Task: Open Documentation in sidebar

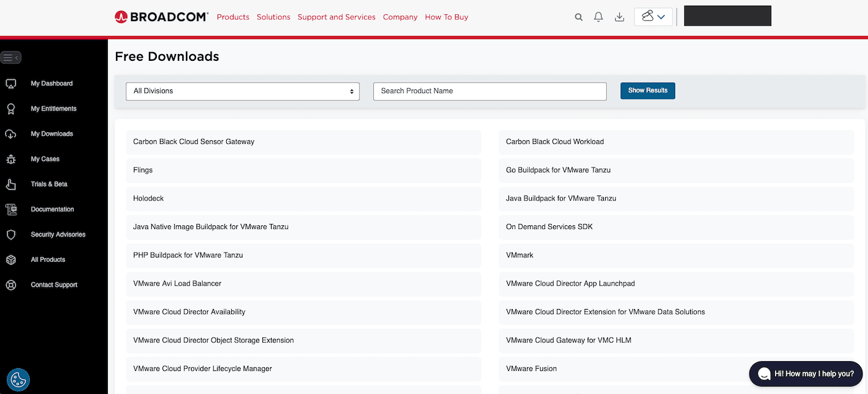Action: tap(52, 210)
